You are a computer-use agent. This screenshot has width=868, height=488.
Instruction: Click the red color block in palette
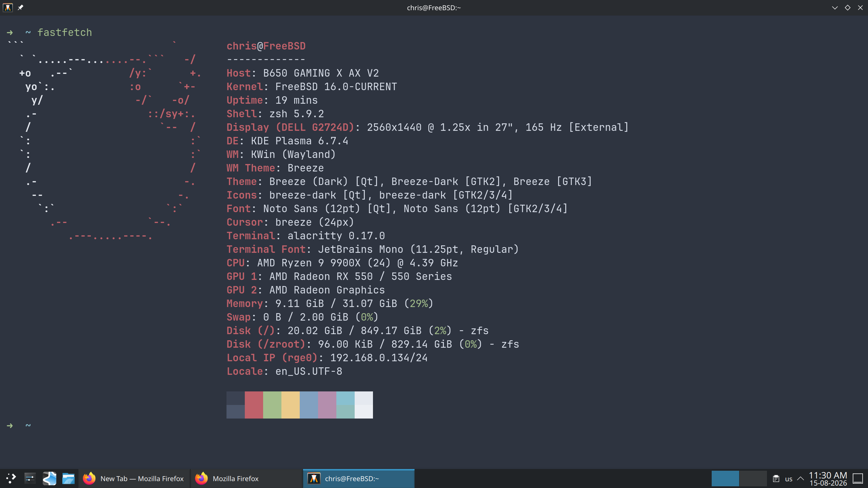[254, 405]
